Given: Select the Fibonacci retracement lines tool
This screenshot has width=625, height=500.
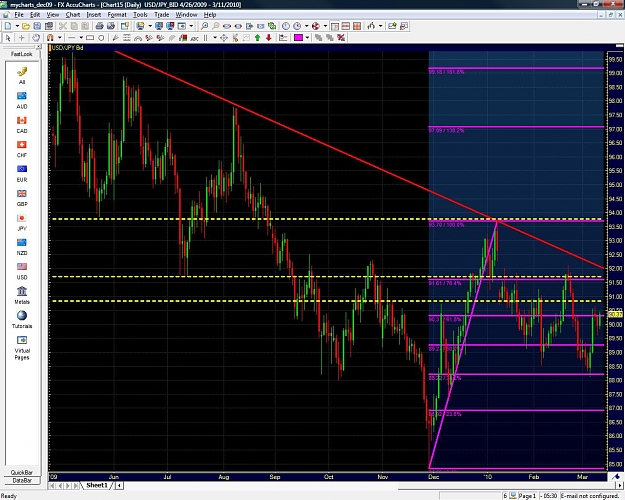Looking at the screenshot, I should pos(127,38).
